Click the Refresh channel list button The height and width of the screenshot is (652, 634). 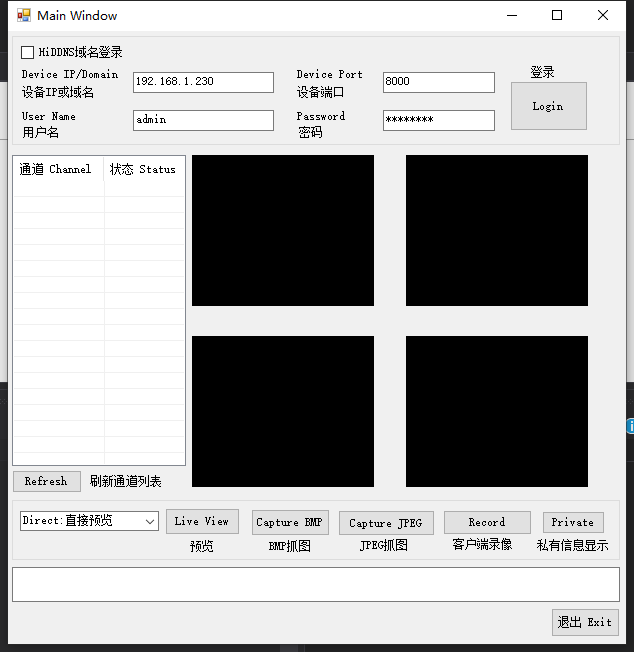pyautogui.click(x=47, y=482)
